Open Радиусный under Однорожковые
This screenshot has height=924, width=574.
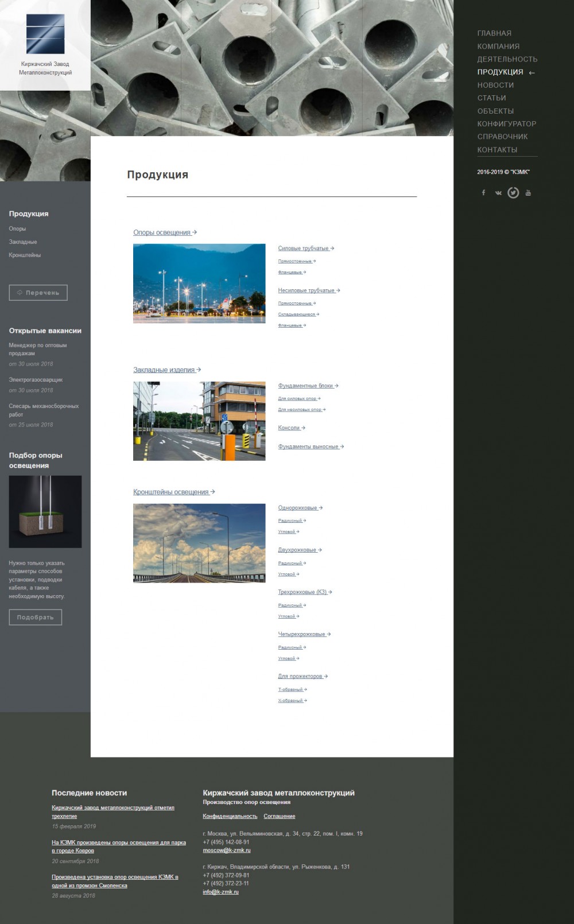(292, 521)
